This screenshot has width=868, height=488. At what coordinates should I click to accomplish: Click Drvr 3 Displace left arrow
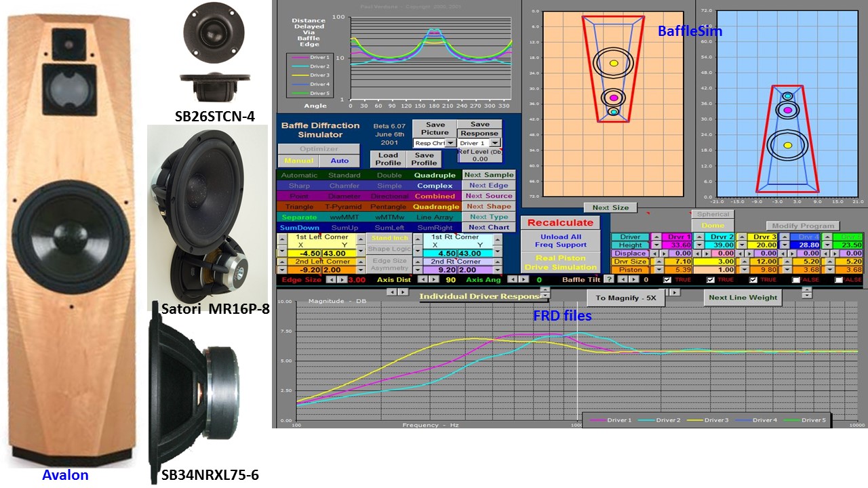pyautogui.click(x=740, y=253)
